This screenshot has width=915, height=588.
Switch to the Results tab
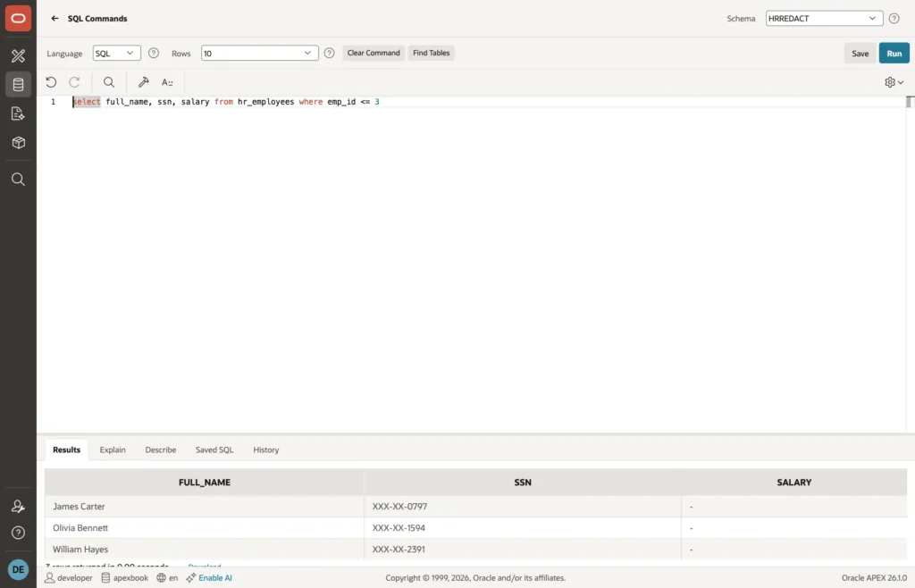pyautogui.click(x=66, y=449)
